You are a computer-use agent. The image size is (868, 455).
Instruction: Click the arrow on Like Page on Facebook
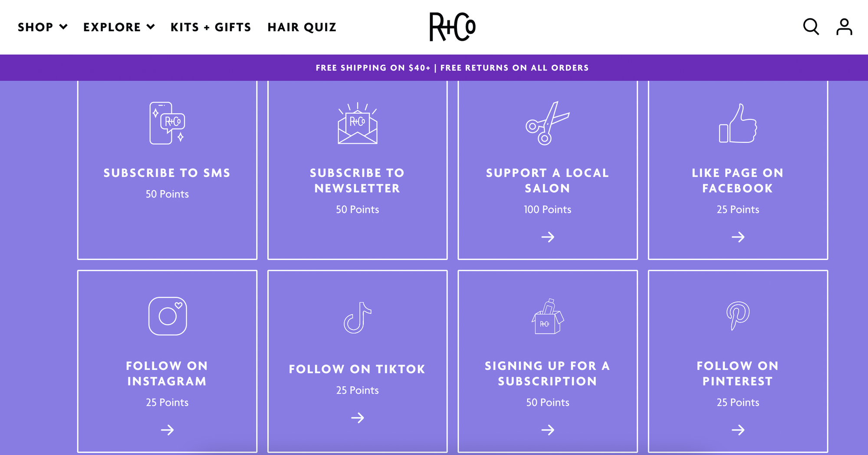[x=738, y=237]
